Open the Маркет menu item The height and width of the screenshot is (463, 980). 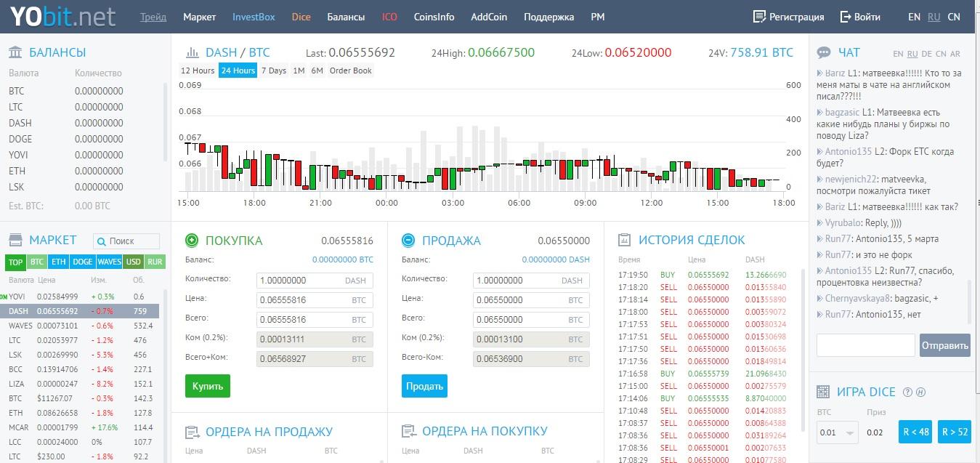(x=200, y=17)
